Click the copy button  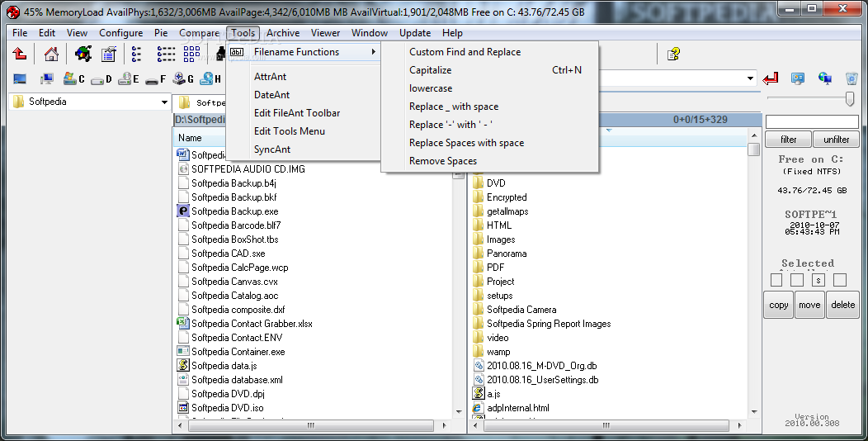pos(778,305)
